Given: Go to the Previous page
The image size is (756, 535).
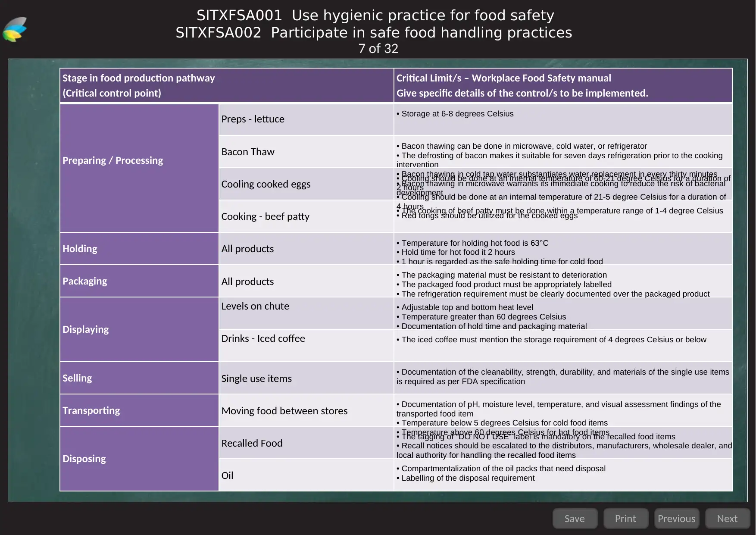Looking at the screenshot, I should click(x=677, y=518).
